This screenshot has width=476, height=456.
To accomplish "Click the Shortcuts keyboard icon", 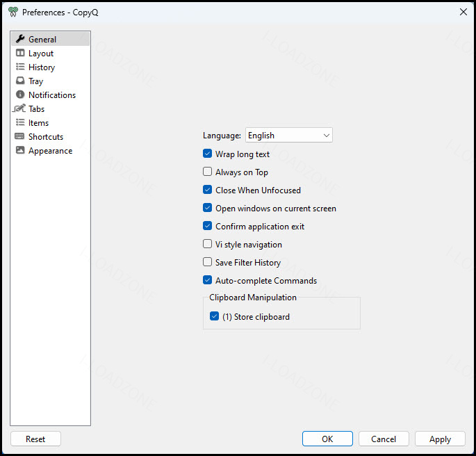I will pyautogui.click(x=19, y=136).
